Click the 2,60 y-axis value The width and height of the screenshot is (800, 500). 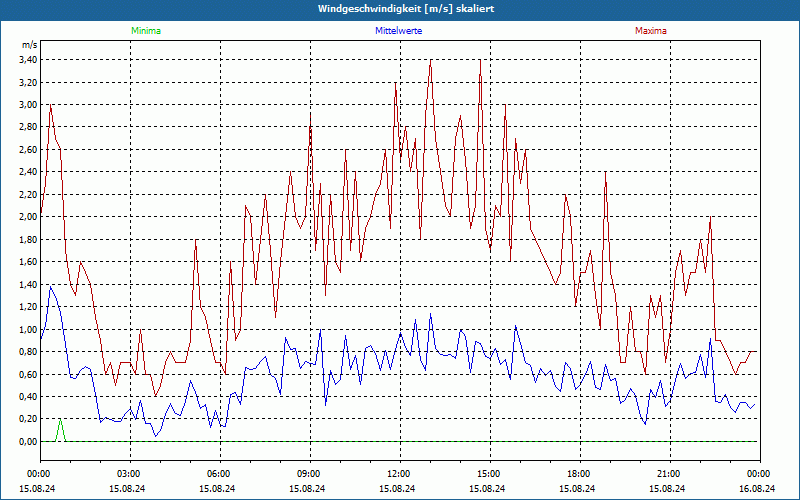pyautogui.click(x=29, y=149)
